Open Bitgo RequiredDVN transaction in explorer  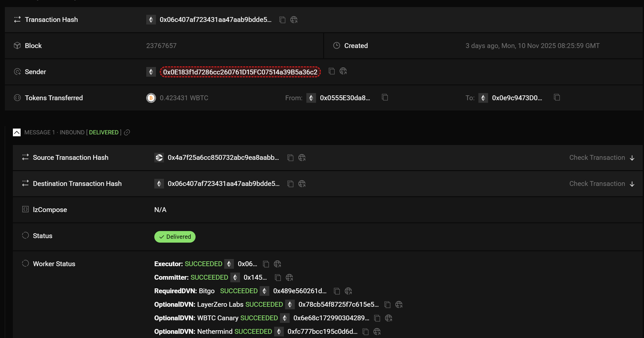point(348,291)
